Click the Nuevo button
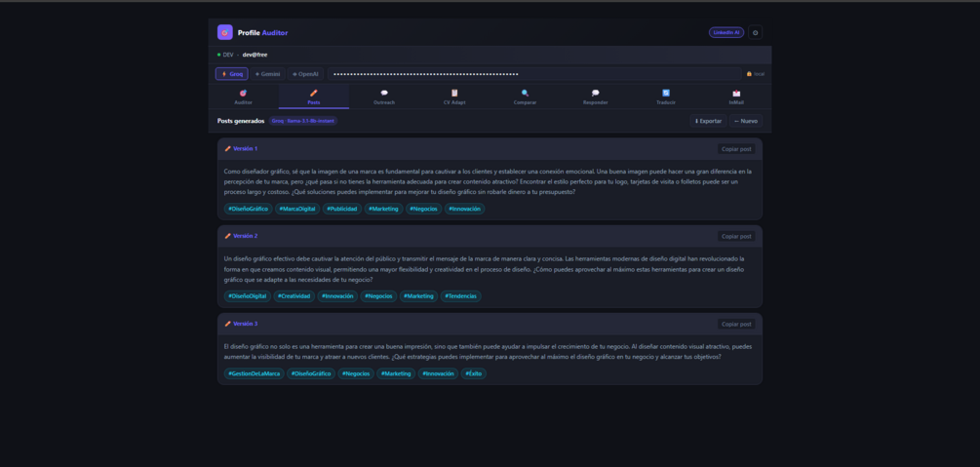Screen dimensions: 980x467 click(x=746, y=121)
